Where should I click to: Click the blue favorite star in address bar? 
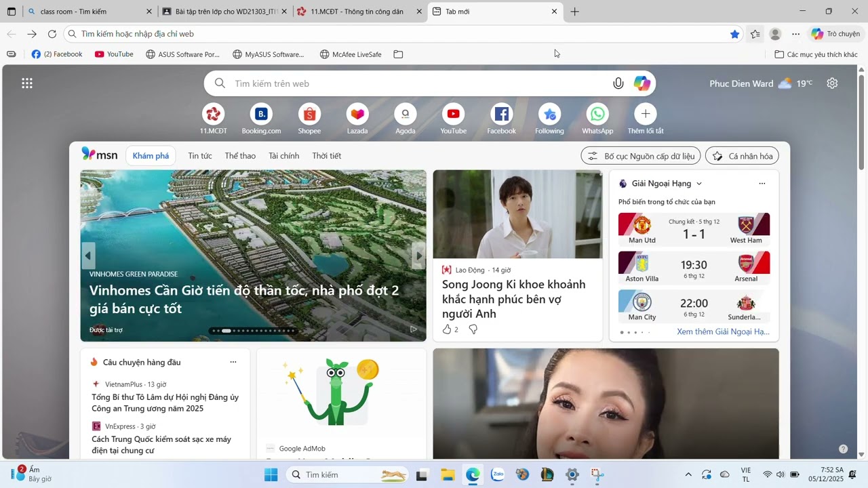pyautogui.click(x=734, y=34)
